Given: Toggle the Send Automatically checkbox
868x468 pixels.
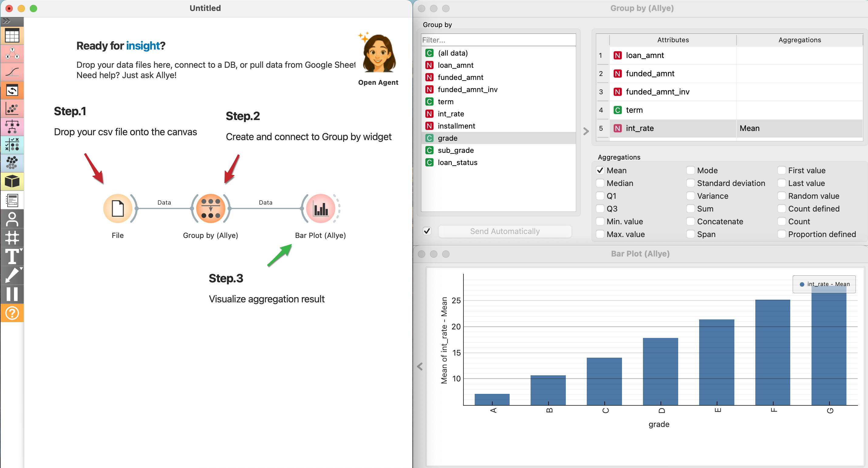Looking at the screenshot, I should coord(427,231).
